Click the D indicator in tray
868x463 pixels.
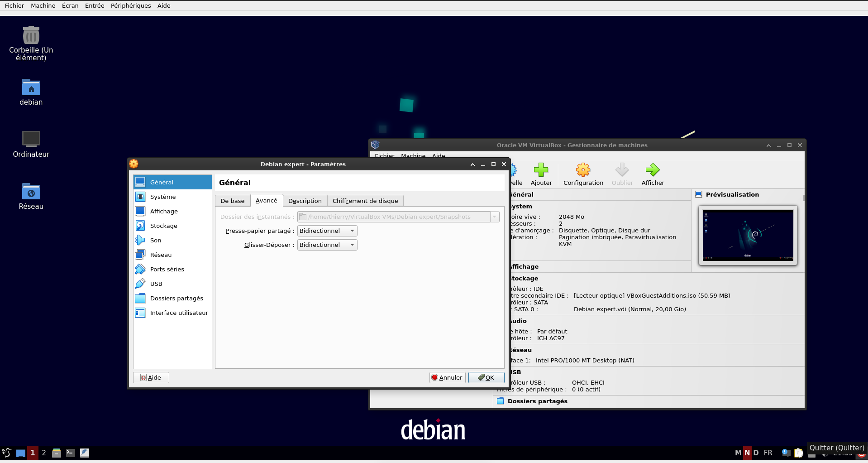click(x=756, y=453)
